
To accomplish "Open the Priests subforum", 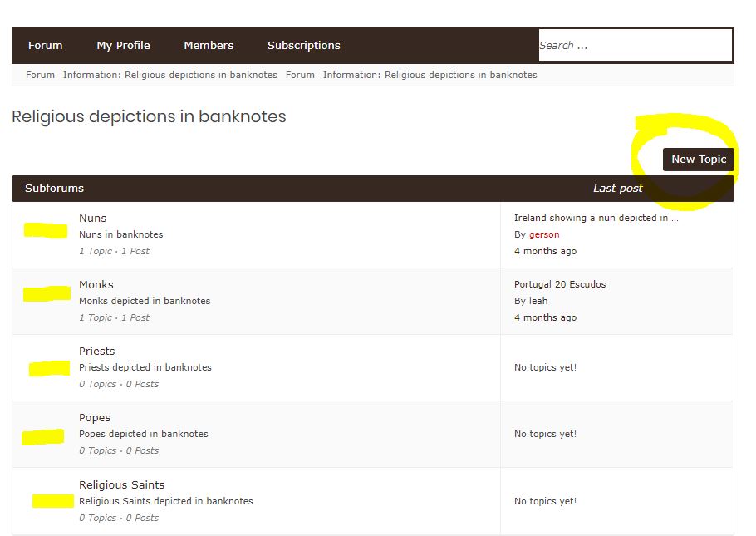I will [x=97, y=352].
